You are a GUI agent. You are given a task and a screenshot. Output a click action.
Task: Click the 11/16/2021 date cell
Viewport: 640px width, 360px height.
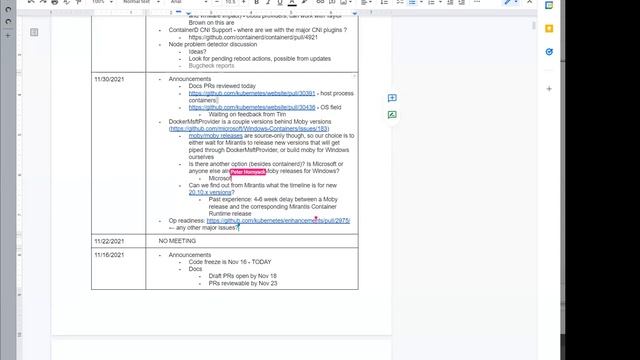point(109,255)
